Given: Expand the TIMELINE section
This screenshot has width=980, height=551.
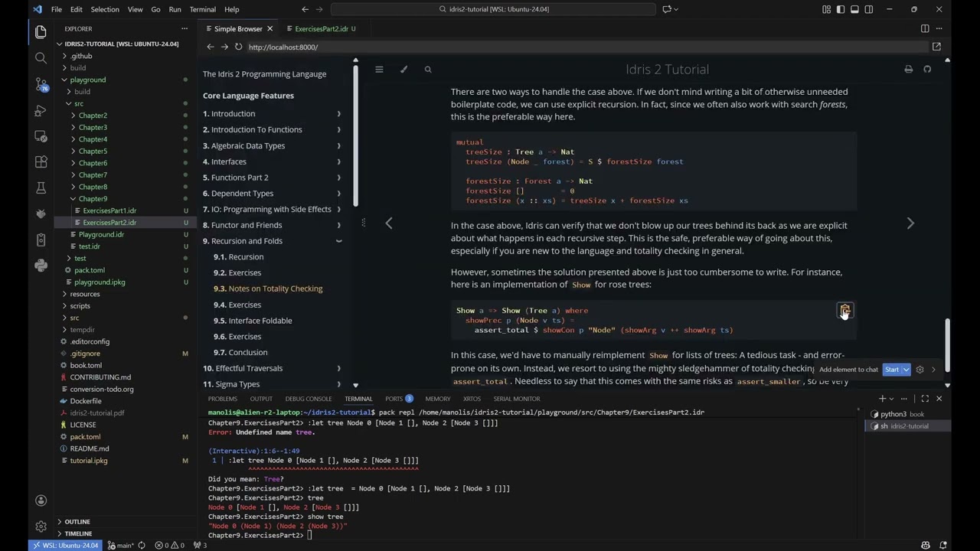Looking at the screenshot, I should click(78, 533).
